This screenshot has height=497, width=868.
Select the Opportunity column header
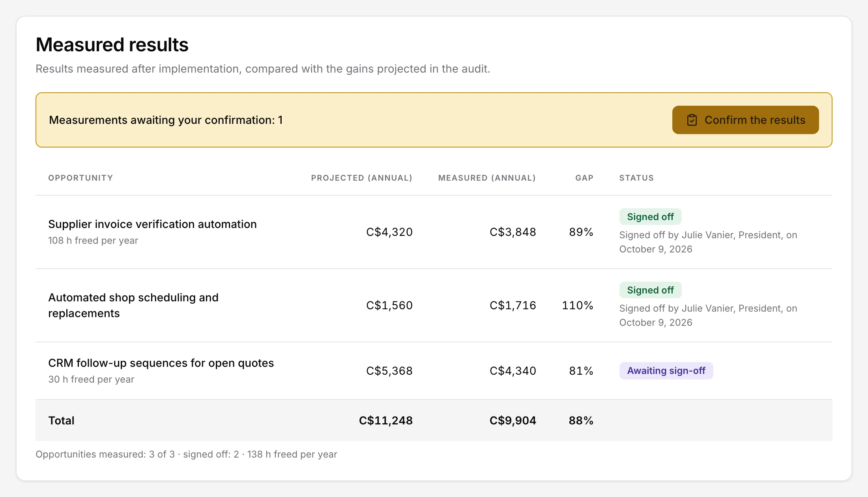[x=80, y=178]
